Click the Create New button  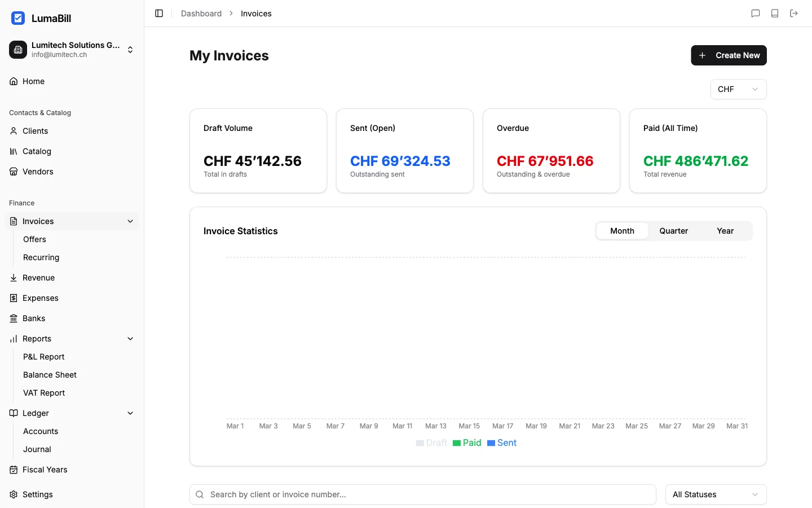[x=729, y=55]
